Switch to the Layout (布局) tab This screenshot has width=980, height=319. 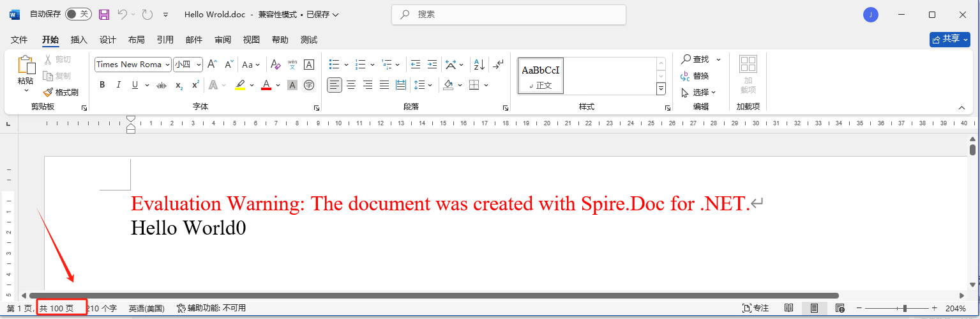[137, 40]
